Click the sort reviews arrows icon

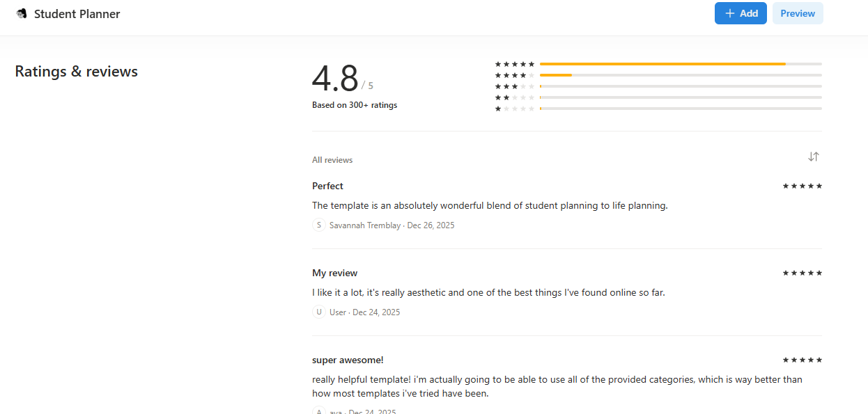pyautogui.click(x=813, y=157)
